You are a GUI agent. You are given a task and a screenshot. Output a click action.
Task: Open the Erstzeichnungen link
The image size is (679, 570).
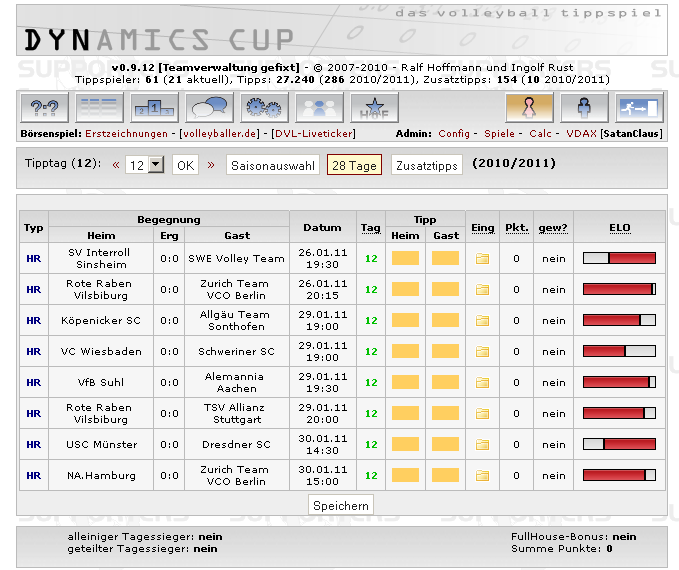click(126, 133)
